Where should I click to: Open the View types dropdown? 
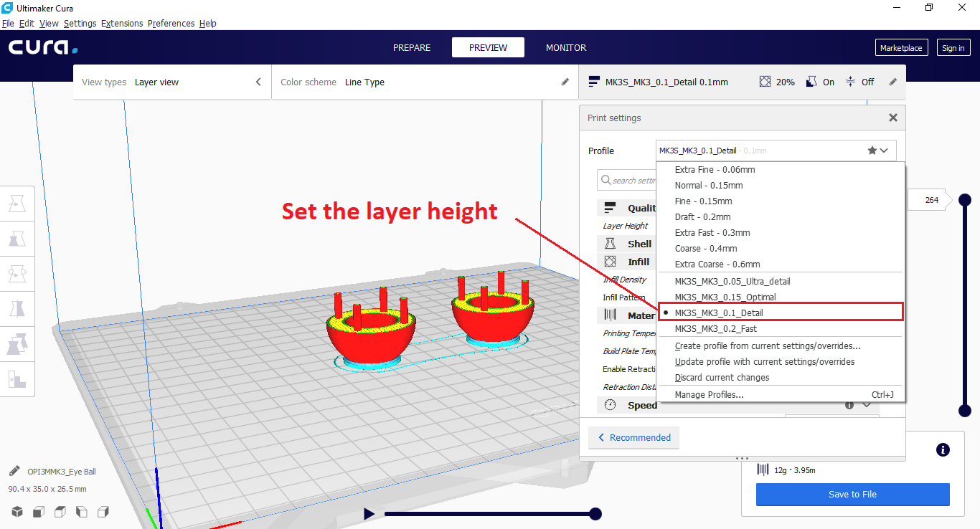tap(172, 82)
